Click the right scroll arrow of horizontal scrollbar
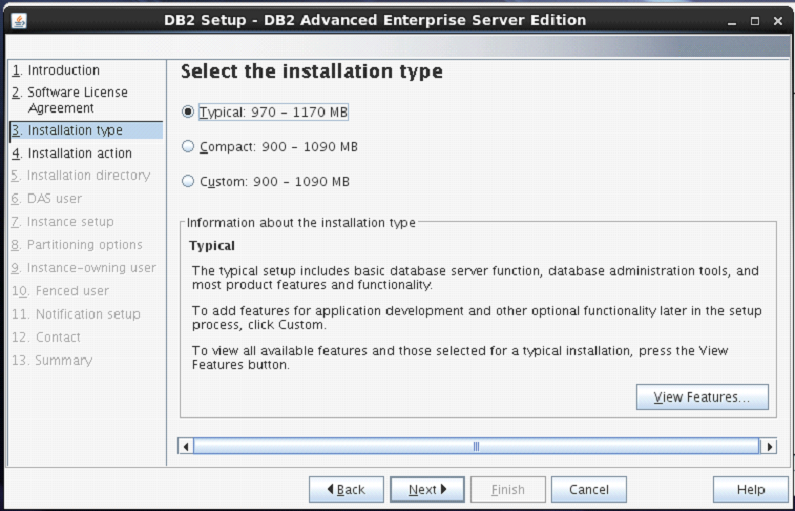The width and height of the screenshot is (795, 511). click(768, 446)
